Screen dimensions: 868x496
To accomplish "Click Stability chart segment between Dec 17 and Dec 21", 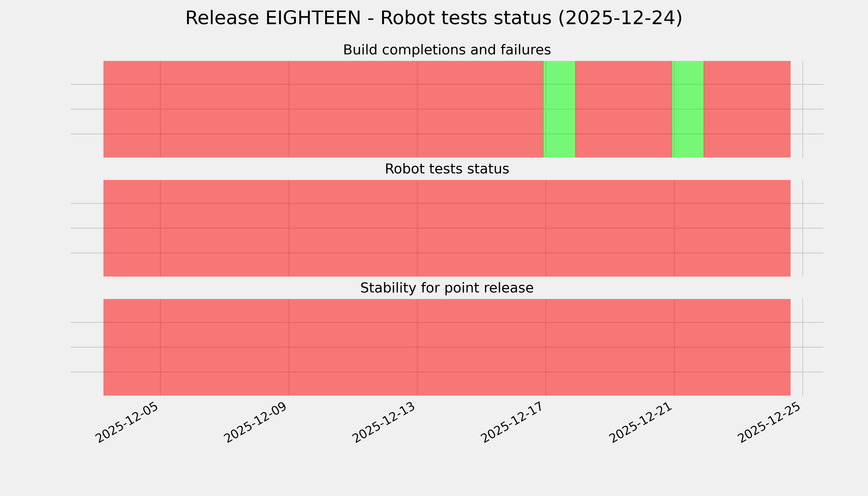I will tap(610, 347).
